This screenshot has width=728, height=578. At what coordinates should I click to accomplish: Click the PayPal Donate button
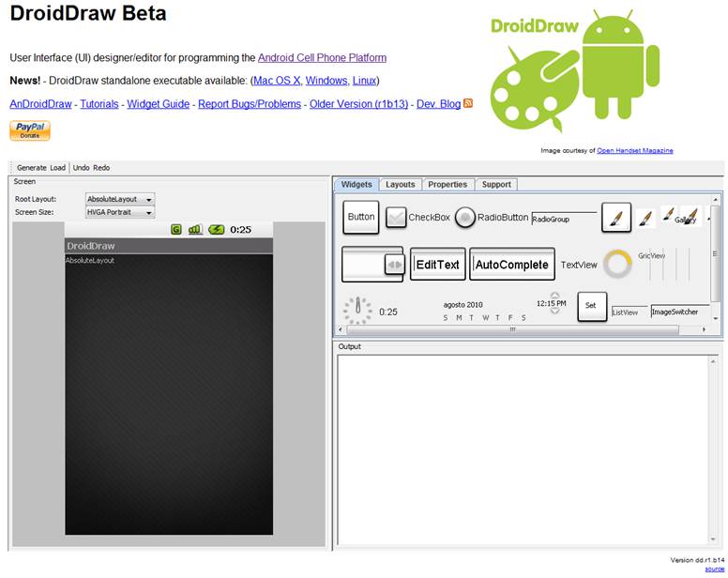tap(30, 130)
